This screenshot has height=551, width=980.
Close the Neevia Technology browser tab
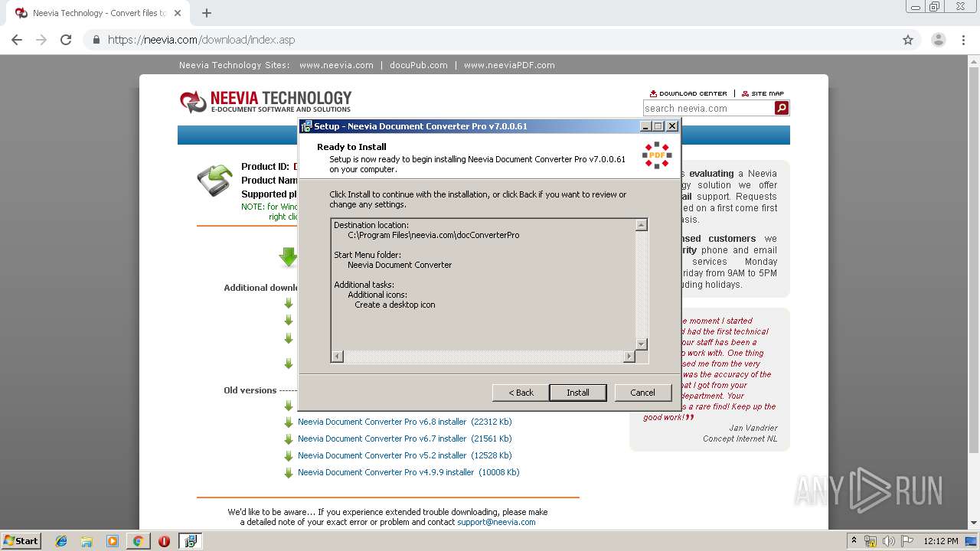(178, 13)
